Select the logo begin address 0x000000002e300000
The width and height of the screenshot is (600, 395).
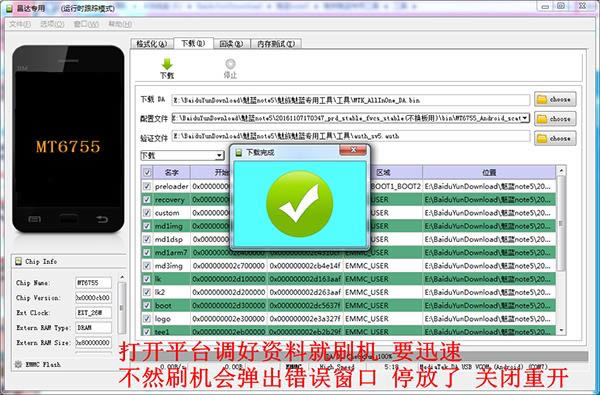pos(228,318)
